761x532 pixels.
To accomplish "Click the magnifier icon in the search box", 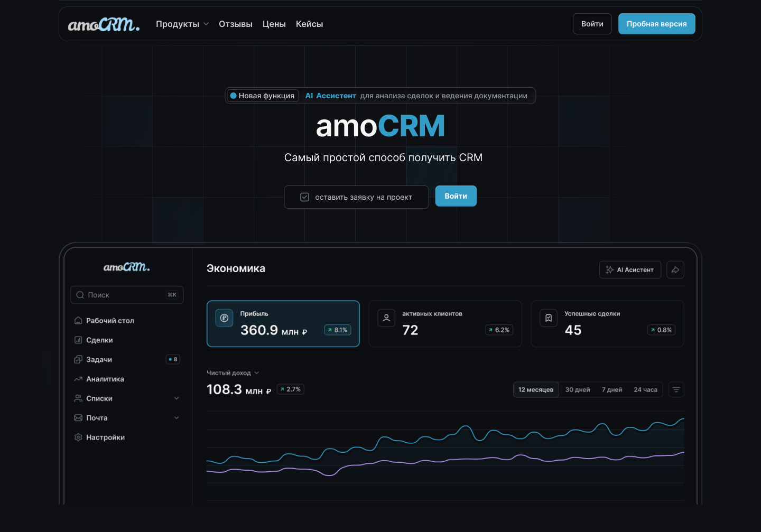I will (80, 295).
